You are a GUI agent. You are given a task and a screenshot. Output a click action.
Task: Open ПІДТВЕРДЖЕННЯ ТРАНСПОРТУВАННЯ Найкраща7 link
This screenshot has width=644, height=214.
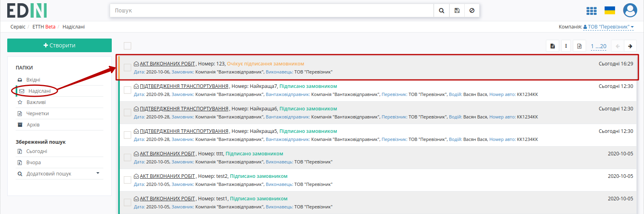tap(184, 86)
